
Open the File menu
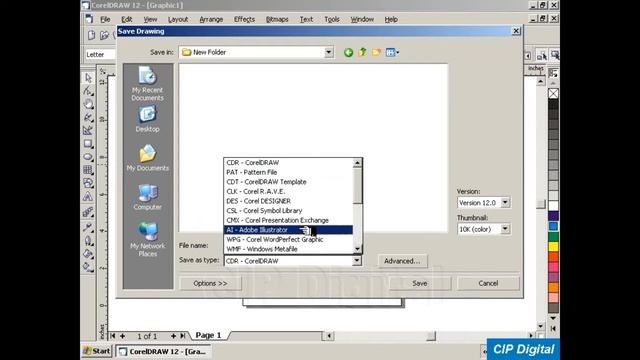[x=105, y=19]
